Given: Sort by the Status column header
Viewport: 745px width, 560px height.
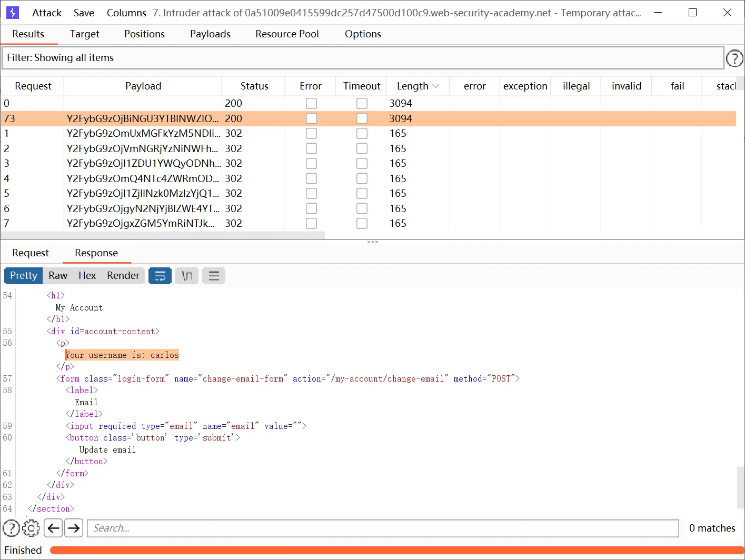Looking at the screenshot, I should [x=254, y=86].
